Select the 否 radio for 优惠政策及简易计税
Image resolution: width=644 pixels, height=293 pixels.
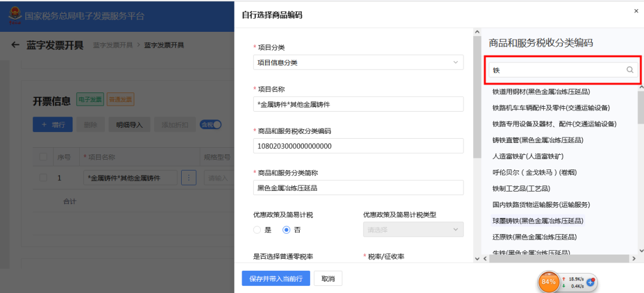pyautogui.click(x=287, y=230)
